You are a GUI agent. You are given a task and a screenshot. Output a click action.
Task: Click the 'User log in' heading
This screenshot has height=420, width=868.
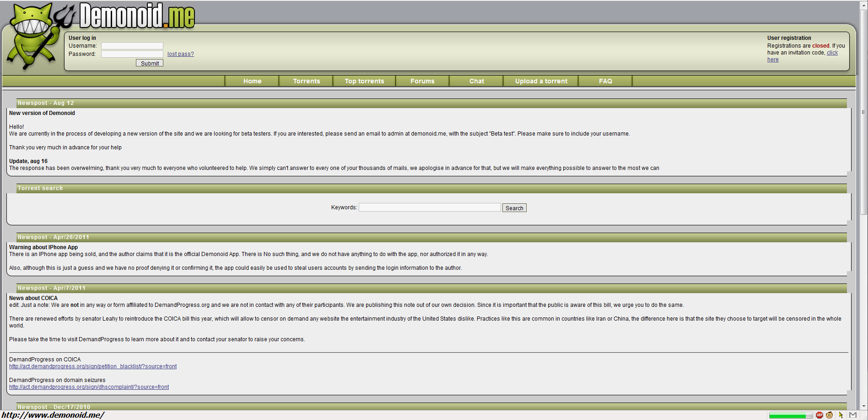coord(82,38)
